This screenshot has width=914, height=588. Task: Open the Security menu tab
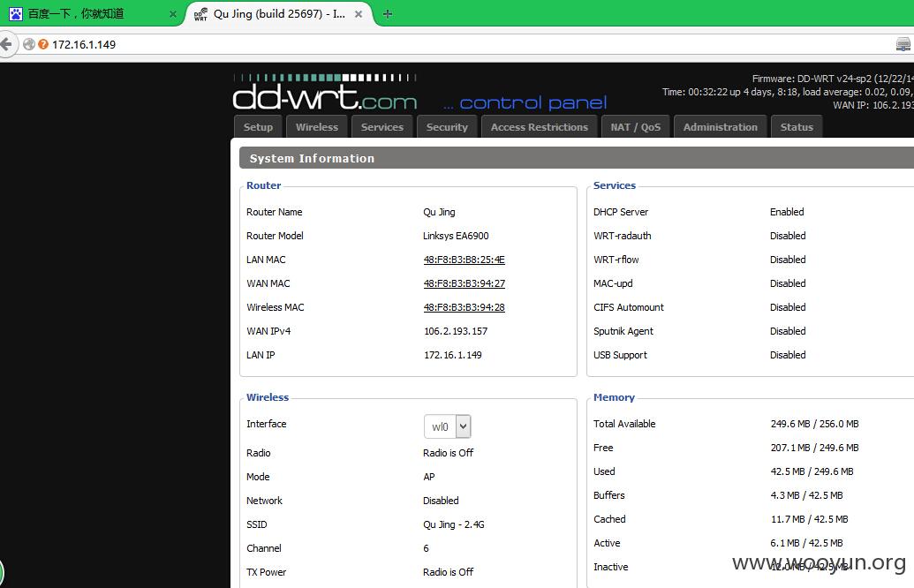pyautogui.click(x=447, y=127)
